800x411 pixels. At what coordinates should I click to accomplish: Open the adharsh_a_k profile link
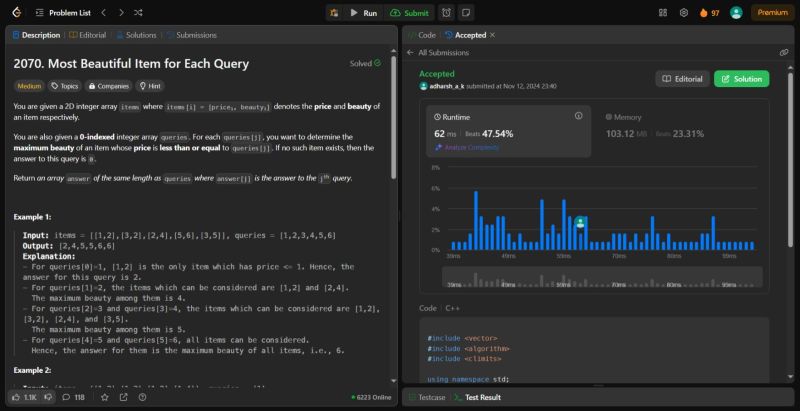tap(446, 86)
